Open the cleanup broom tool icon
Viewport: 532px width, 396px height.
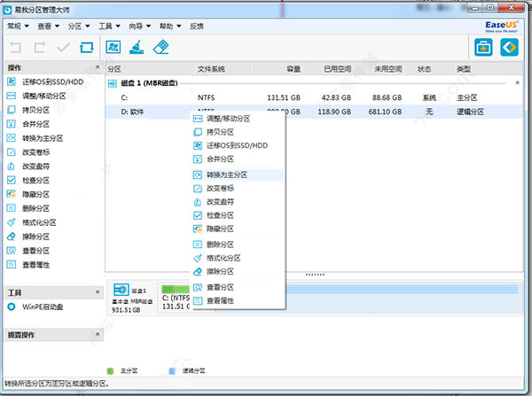tap(137, 47)
